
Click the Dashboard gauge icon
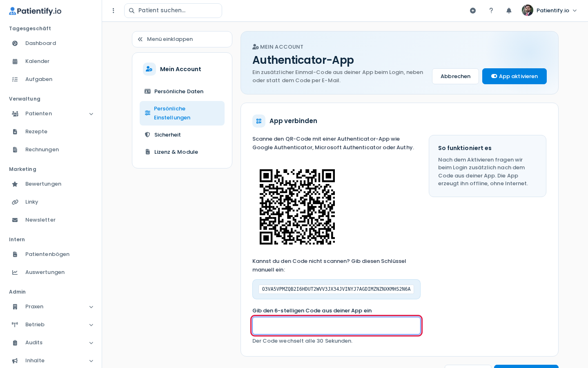[15, 43]
